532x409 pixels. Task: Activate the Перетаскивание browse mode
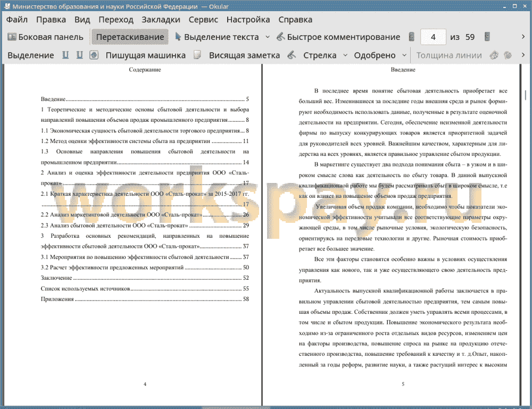[130, 37]
